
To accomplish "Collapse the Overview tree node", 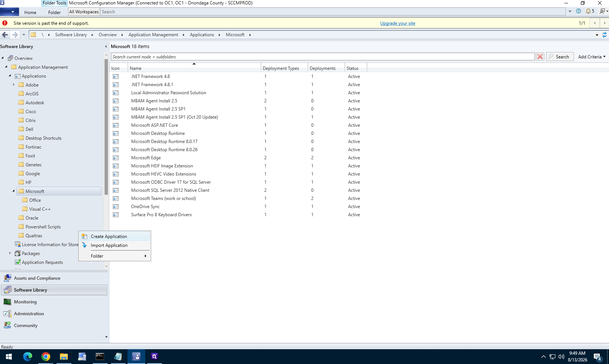I will 3,58.
